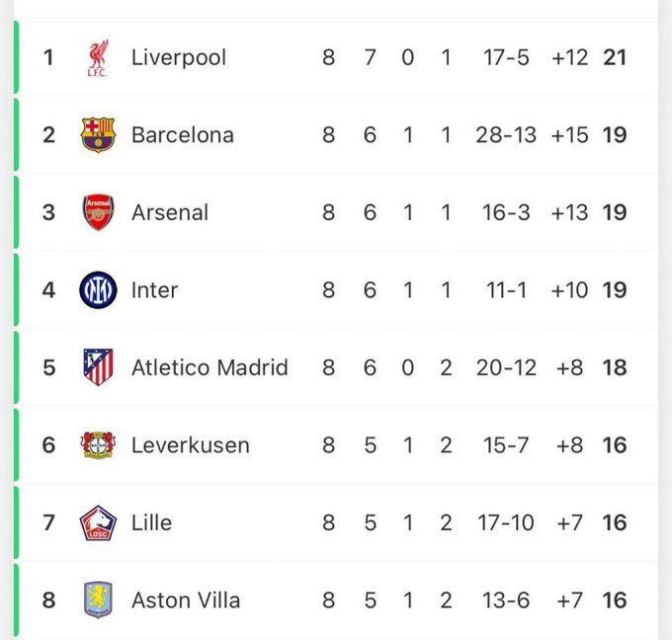
Task: Select the Leverkusen team name
Action: [x=191, y=445]
